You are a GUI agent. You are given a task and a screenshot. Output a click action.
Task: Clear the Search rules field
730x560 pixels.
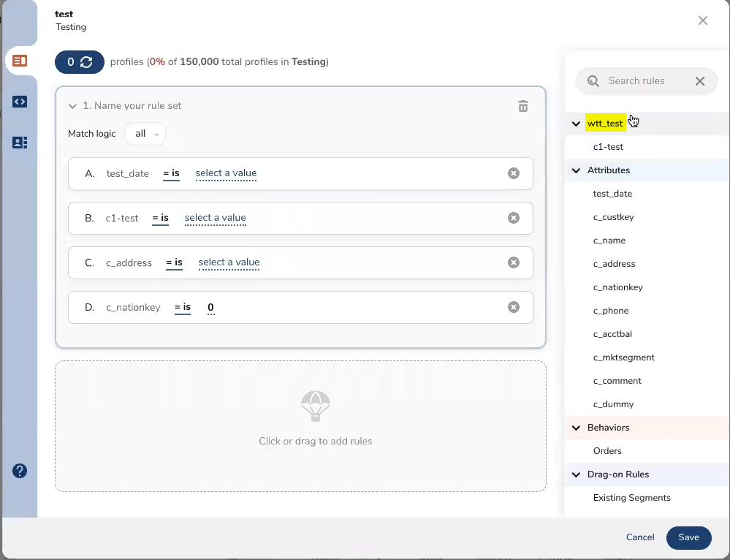click(x=699, y=81)
